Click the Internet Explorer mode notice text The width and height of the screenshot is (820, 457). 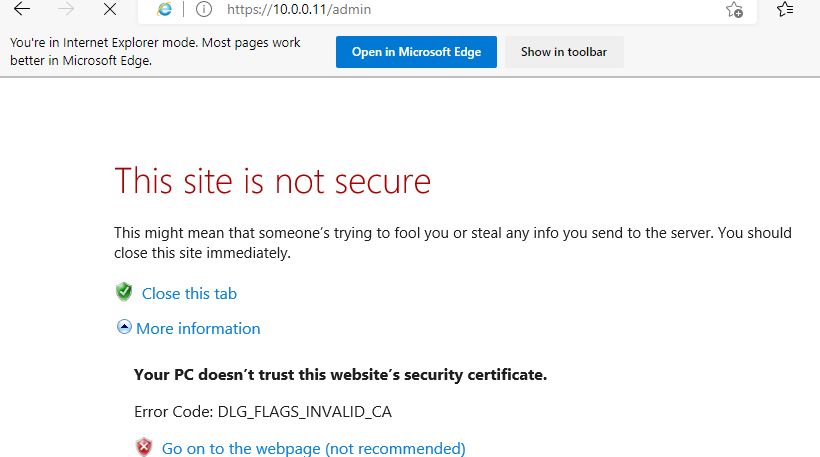[x=155, y=52]
